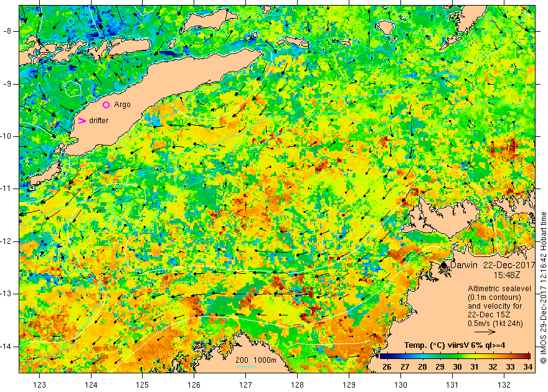Image resolution: width=548 pixels, height=392 pixels.
Task: Click longitude axis label 125
Action: point(142,385)
